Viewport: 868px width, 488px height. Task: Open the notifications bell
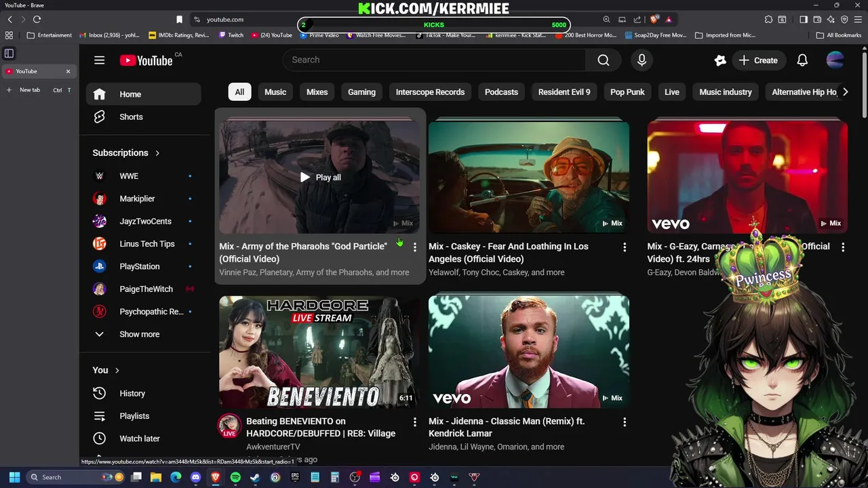tap(802, 60)
